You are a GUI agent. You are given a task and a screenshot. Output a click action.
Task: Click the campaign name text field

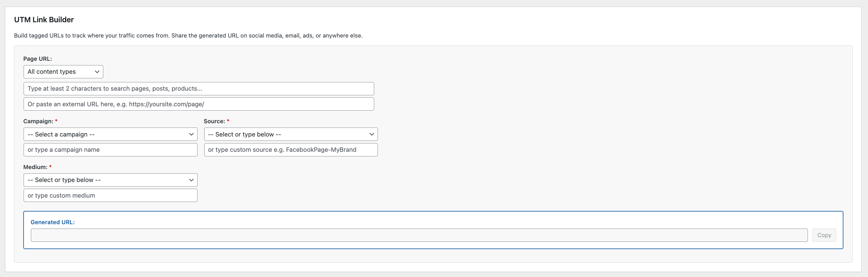tap(110, 150)
